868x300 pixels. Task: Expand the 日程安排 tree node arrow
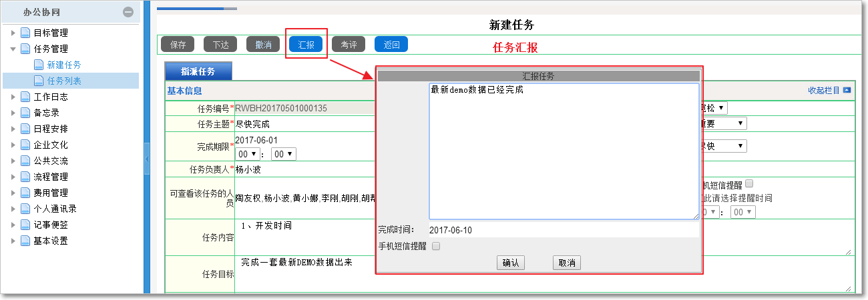point(13,129)
